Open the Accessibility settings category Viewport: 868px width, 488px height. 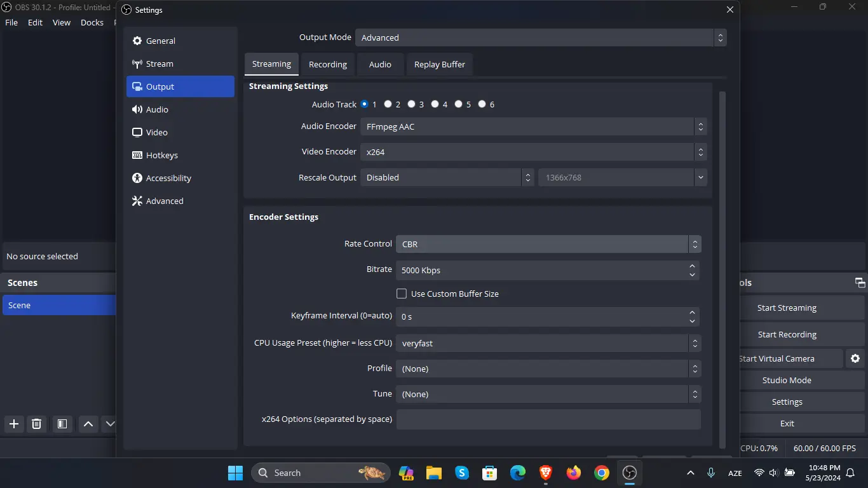pyautogui.click(x=180, y=178)
